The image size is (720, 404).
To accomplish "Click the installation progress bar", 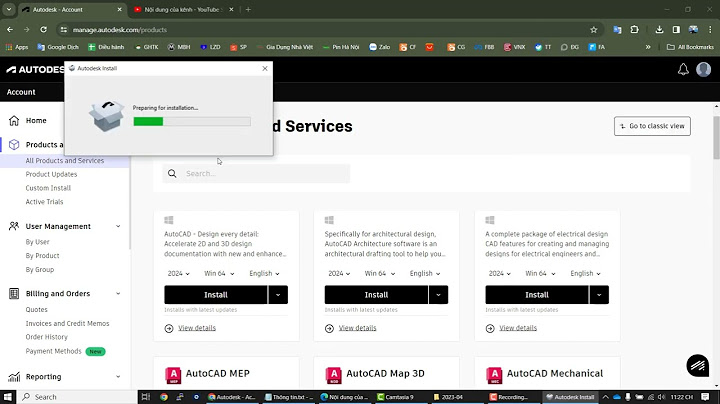I will (192, 121).
